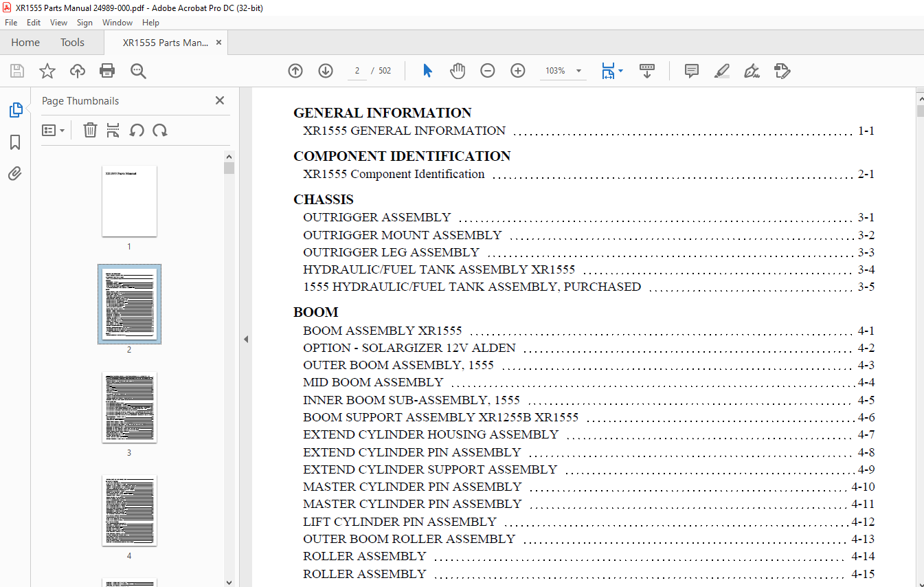This screenshot has height=587, width=924.
Task: Click the Save file icon
Action: pyautogui.click(x=17, y=71)
